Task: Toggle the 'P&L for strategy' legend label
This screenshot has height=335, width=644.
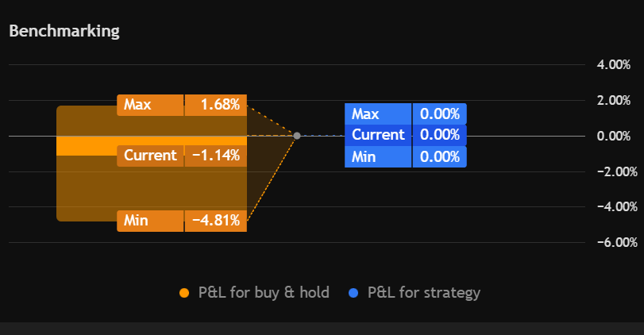Action: pos(424,292)
